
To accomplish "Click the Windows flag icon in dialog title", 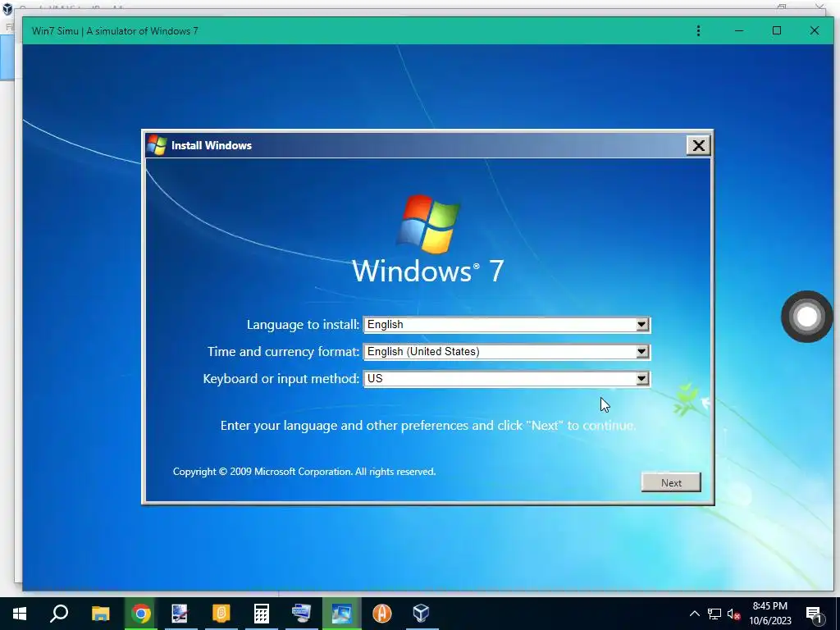I will [157, 145].
